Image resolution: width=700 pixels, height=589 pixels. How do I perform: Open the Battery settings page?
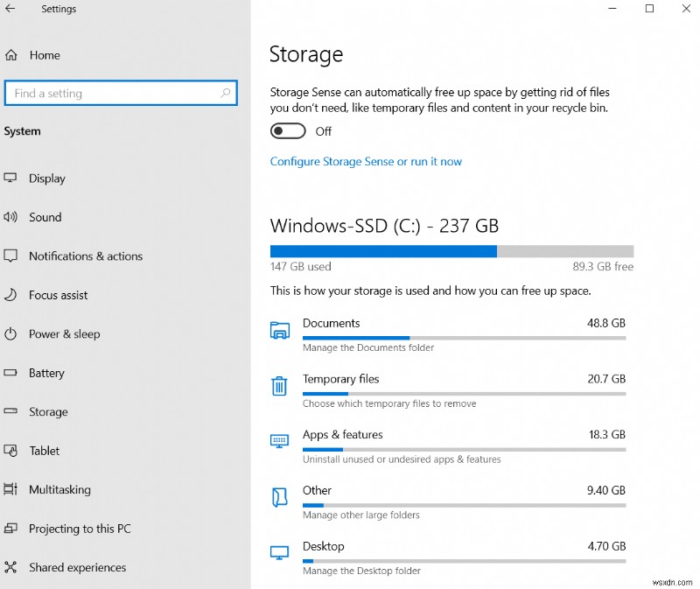point(46,373)
